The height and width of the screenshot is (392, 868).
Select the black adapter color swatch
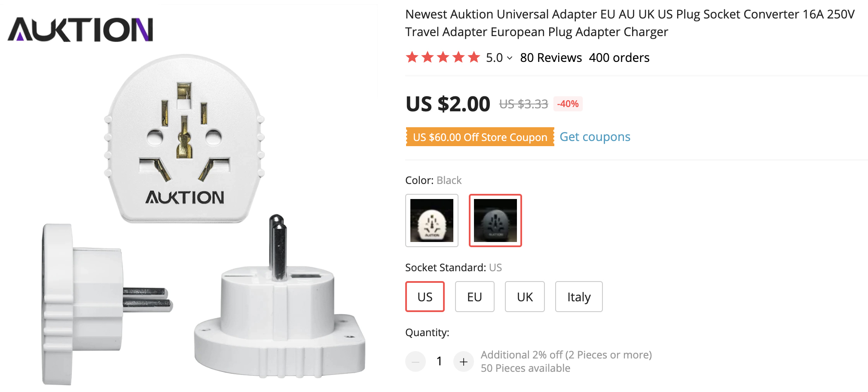click(495, 220)
